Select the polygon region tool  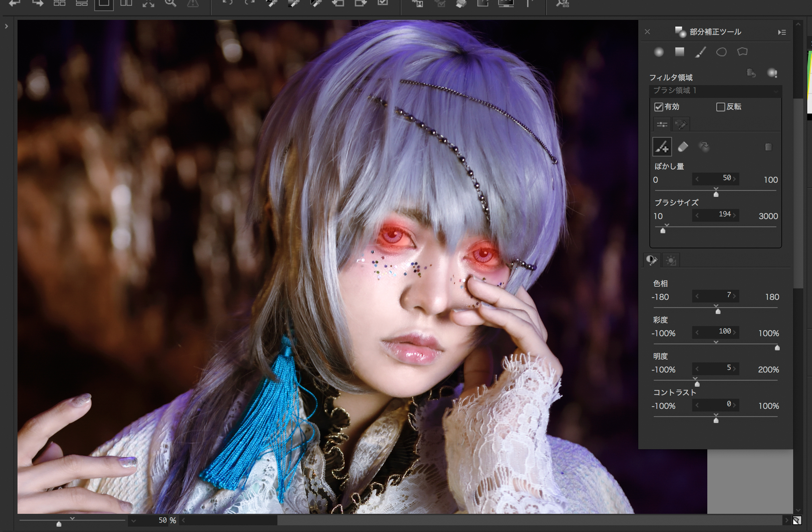[x=742, y=52]
